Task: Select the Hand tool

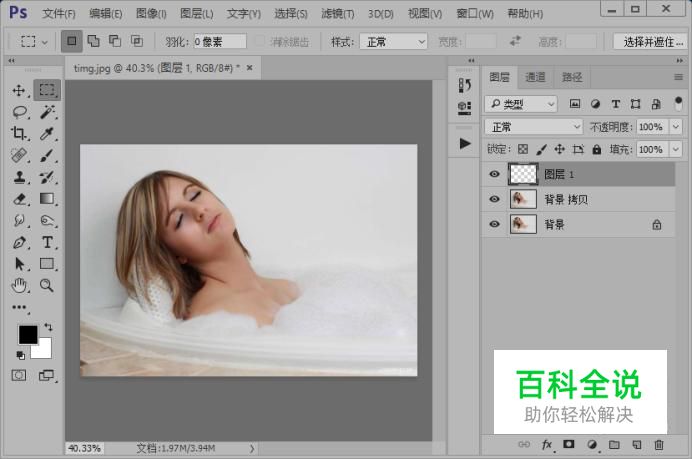Action: [19, 286]
